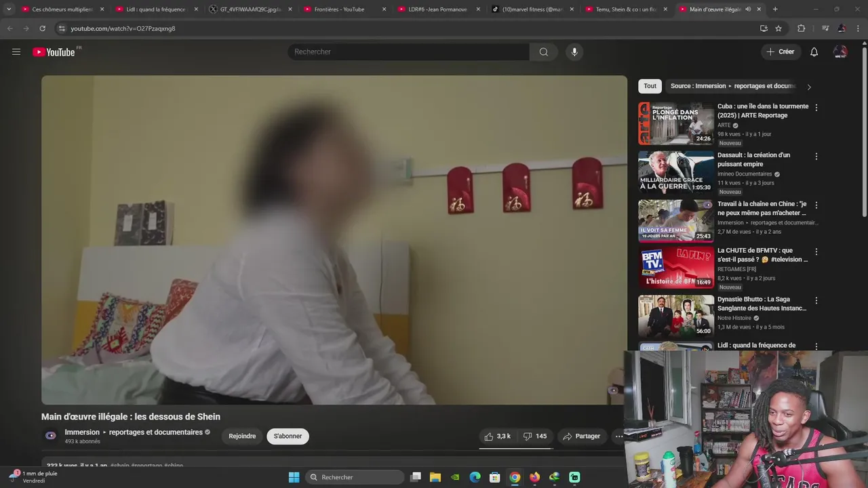868x488 pixels.
Task: Click the install app icon in address bar
Action: tap(764, 28)
